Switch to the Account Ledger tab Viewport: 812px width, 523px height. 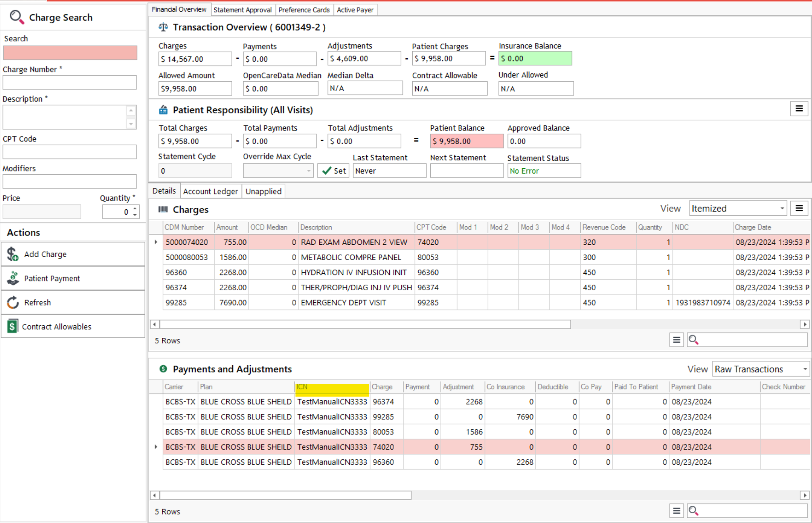pyautogui.click(x=211, y=191)
